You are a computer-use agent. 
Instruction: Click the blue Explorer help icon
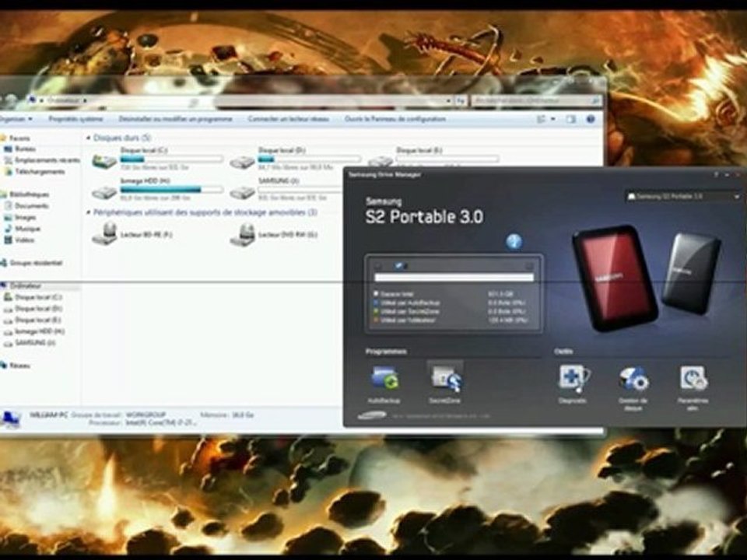click(x=591, y=120)
